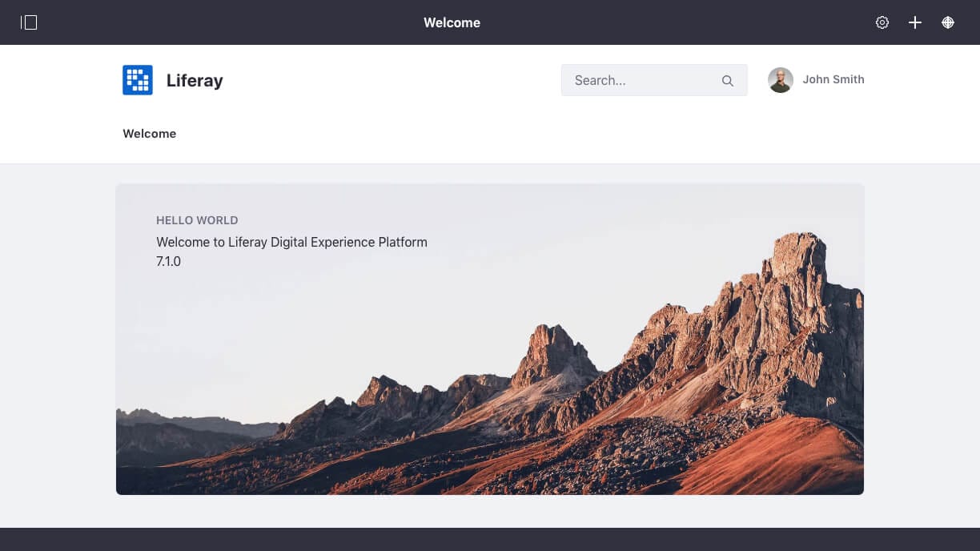Click inside the Search field
This screenshot has height=551, width=980.
pos(641,80)
